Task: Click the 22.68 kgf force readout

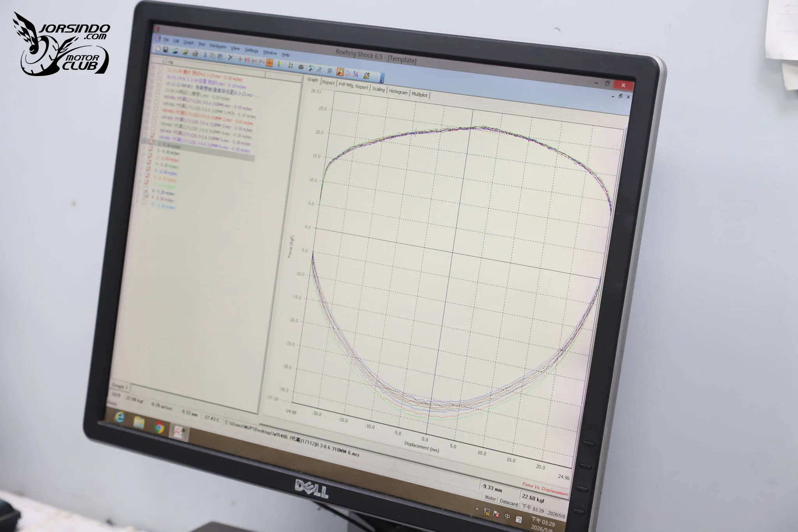Action: pos(533,498)
